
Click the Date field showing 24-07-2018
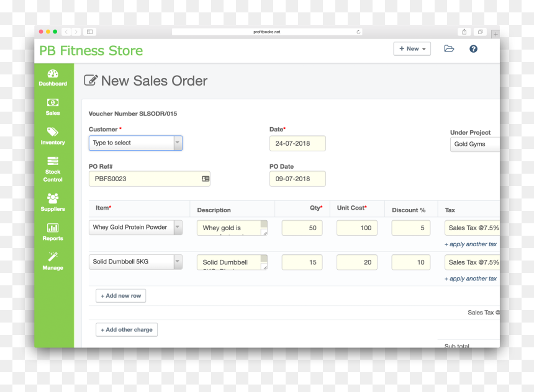[297, 143]
